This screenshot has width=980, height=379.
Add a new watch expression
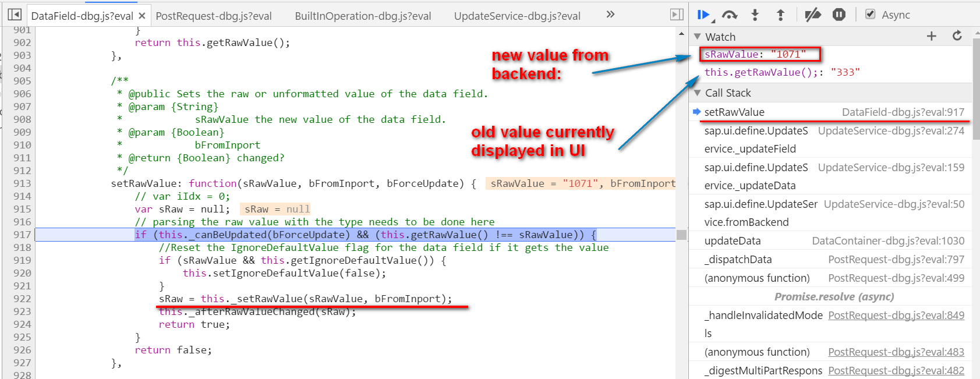(x=931, y=36)
